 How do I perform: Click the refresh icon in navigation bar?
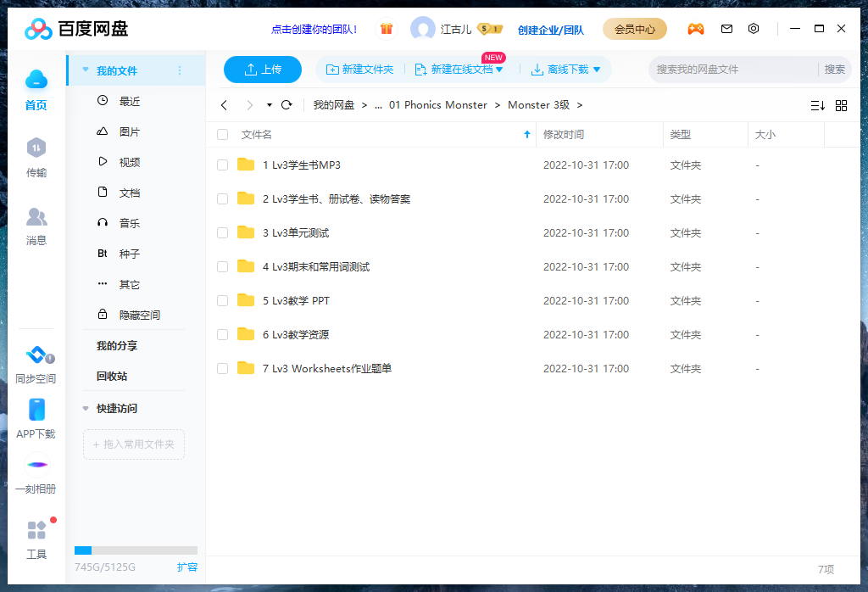coord(287,104)
